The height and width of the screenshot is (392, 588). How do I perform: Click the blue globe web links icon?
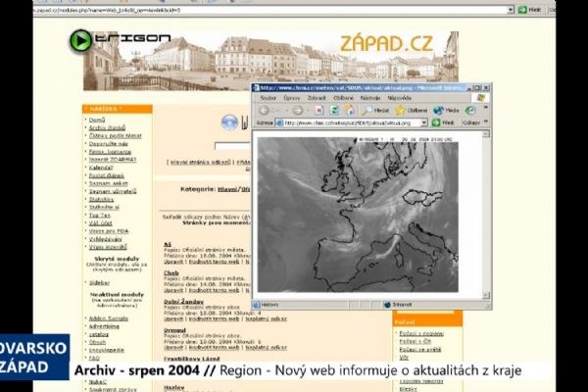click(229, 122)
